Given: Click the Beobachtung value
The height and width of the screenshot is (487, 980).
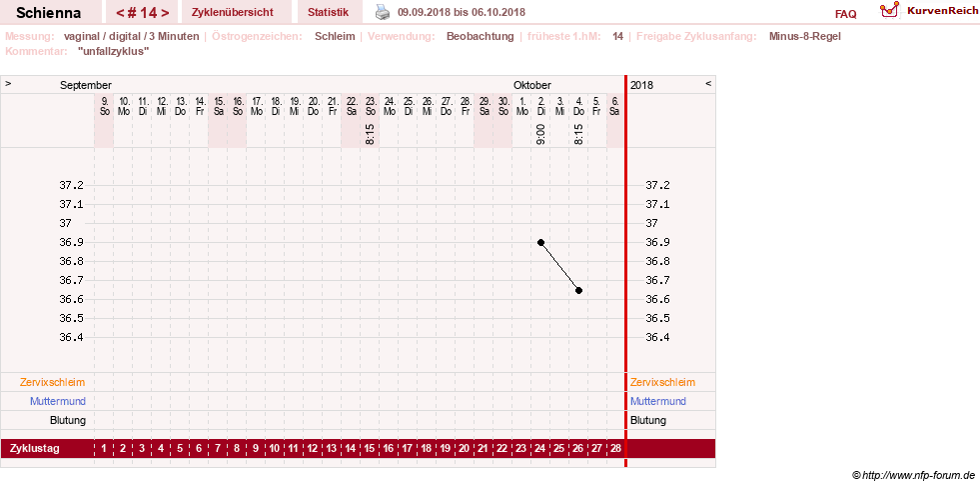Looking at the screenshot, I should [x=480, y=36].
